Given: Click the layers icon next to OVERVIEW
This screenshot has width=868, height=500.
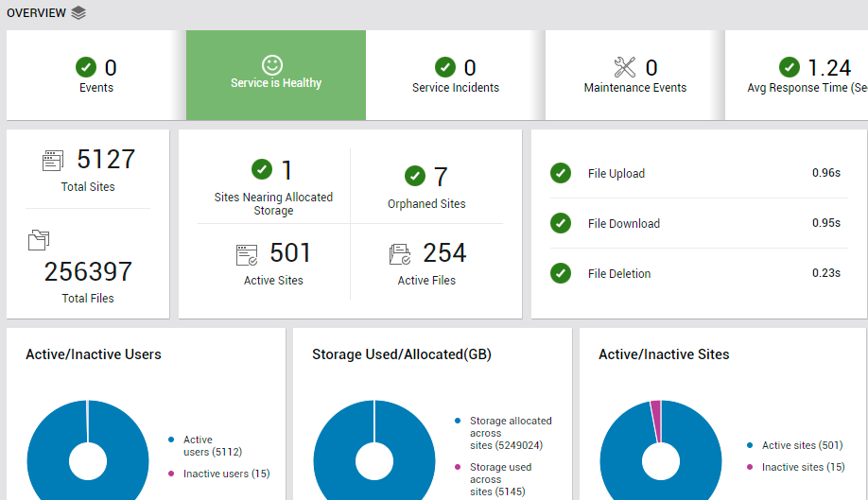Looking at the screenshot, I should click(78, 12).
